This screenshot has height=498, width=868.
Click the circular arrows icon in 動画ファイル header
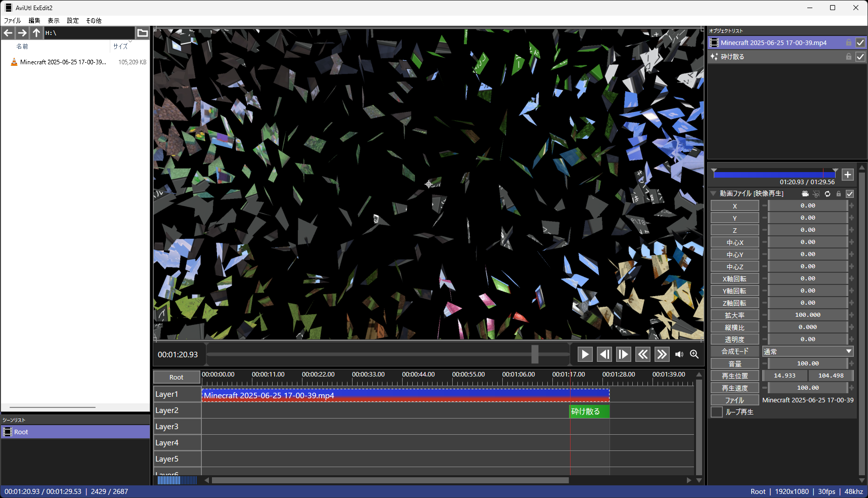(x=828, y=194)
